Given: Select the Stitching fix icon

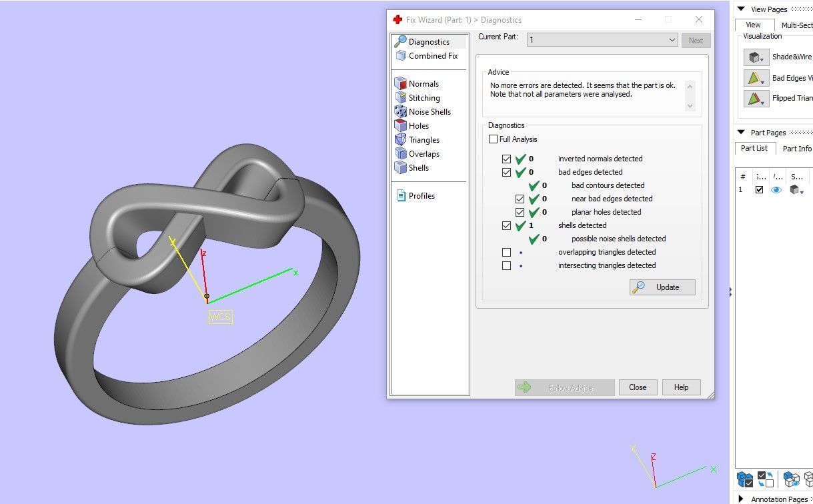Looking at the screenshot, I should point(400,98).
